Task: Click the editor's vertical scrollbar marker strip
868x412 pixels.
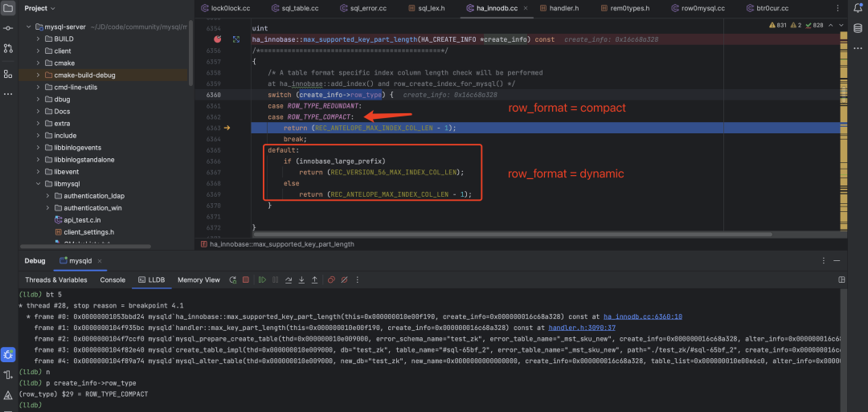Action: click(x=841, y=120)
